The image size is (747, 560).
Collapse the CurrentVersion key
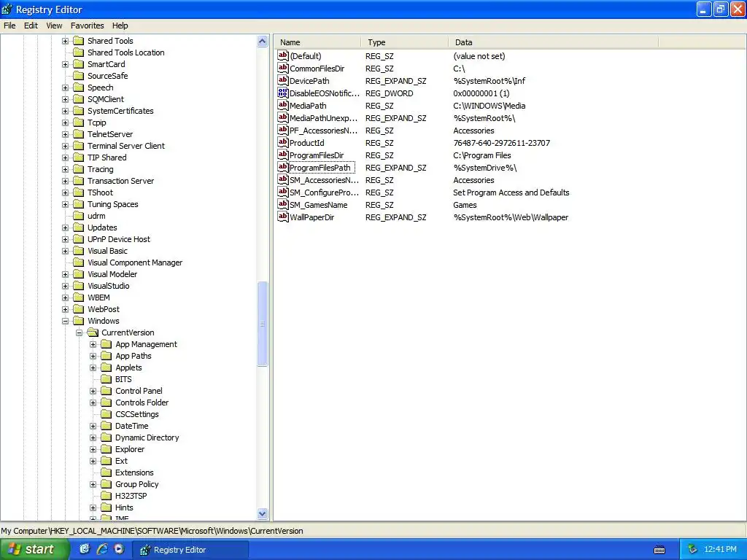79,332
